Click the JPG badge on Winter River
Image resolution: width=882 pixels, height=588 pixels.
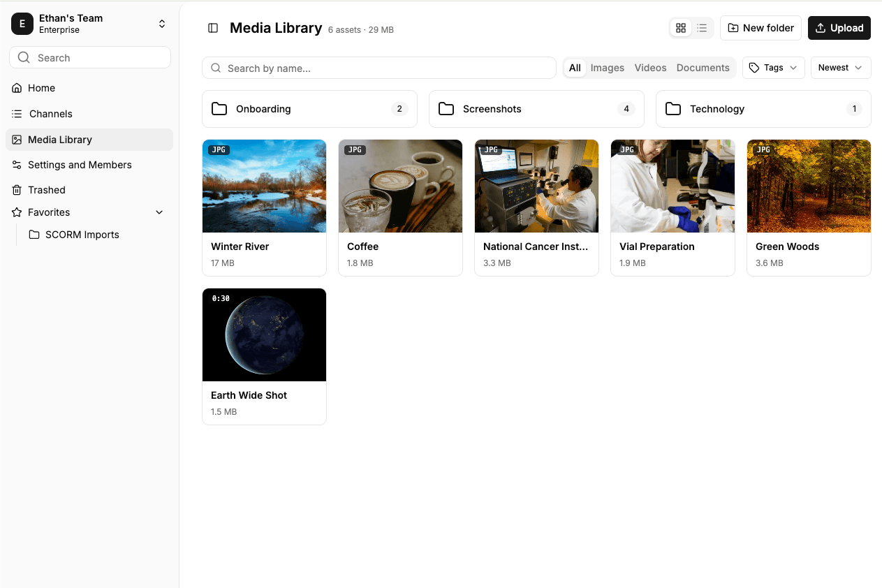pyautogui.click(x=219, y=149)
